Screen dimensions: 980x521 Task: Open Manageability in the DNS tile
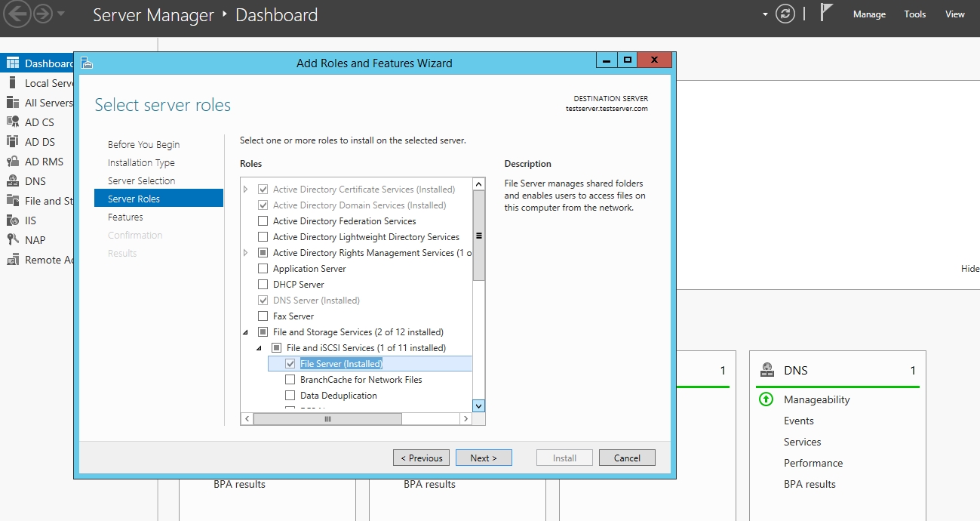[x=817, y=399]
